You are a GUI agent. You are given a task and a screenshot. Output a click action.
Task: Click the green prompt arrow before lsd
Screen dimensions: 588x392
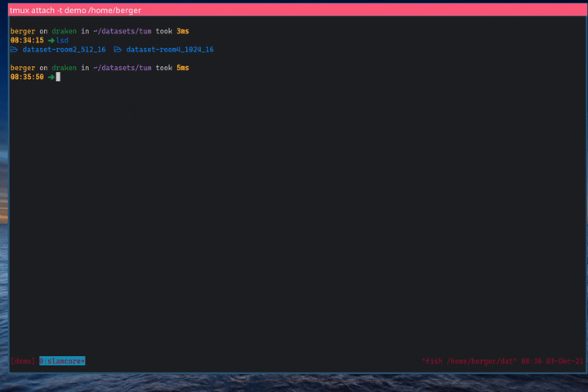tap(51, 40)
